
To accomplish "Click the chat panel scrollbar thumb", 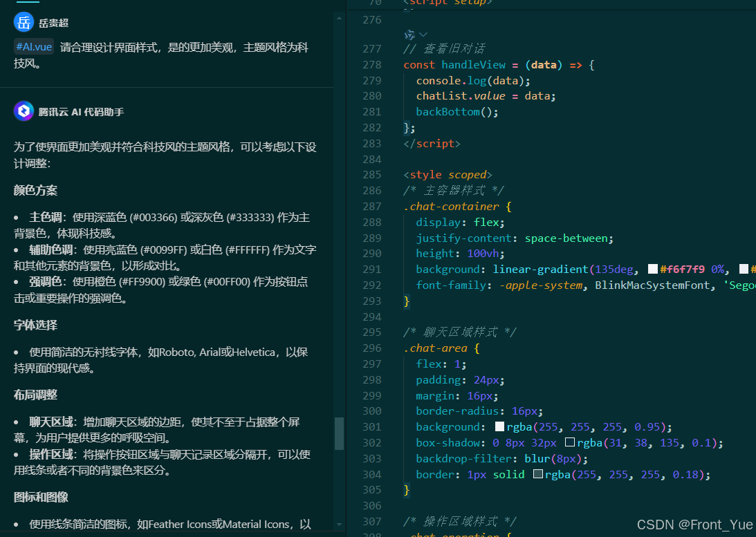I will pyautogui.click(x=339, y=433).
